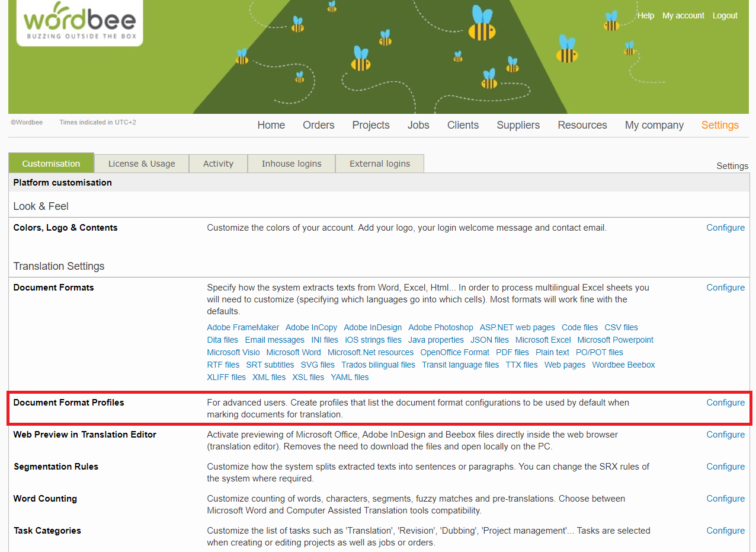
Task: Open the Resources menu item
Action: coord(582,125)
